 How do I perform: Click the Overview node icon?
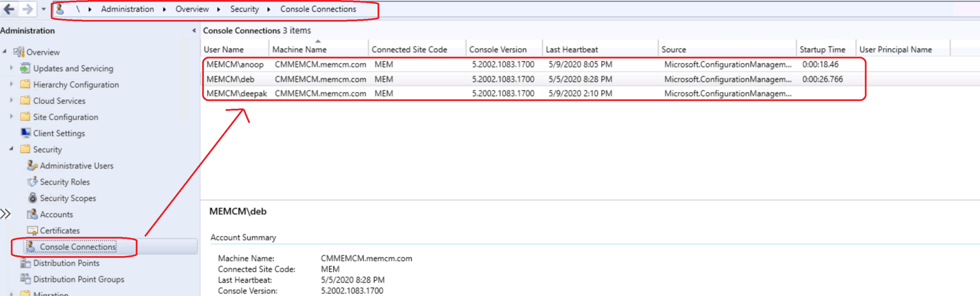(x=19, y=52)
